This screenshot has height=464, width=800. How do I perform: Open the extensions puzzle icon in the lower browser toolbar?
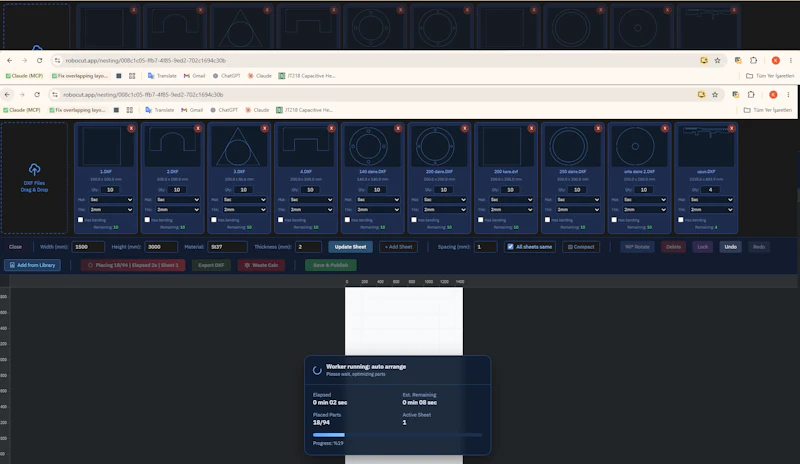pyautogui.click(x=751, y=94)
